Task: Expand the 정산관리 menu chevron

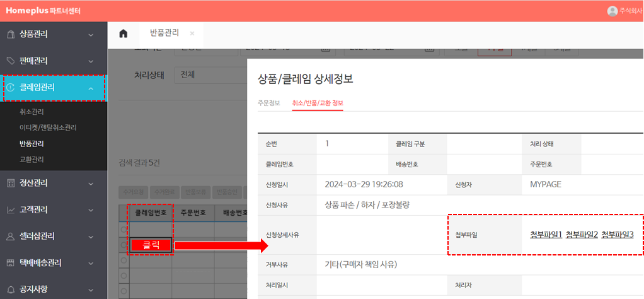Action: click(x=91, y=183)
